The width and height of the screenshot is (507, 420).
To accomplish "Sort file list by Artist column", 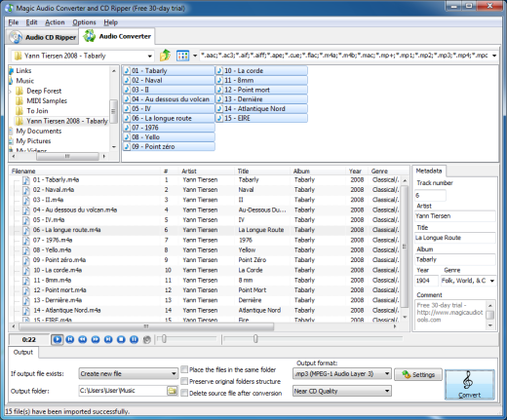I will point(206,172).
